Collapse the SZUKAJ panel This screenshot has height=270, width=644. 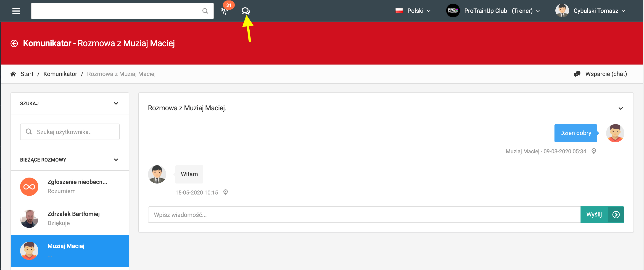[116, 103]
